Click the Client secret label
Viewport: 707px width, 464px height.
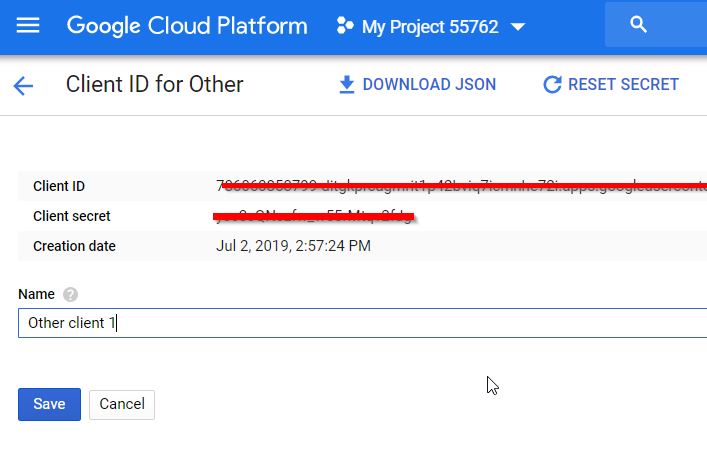[x=72, y=216]
